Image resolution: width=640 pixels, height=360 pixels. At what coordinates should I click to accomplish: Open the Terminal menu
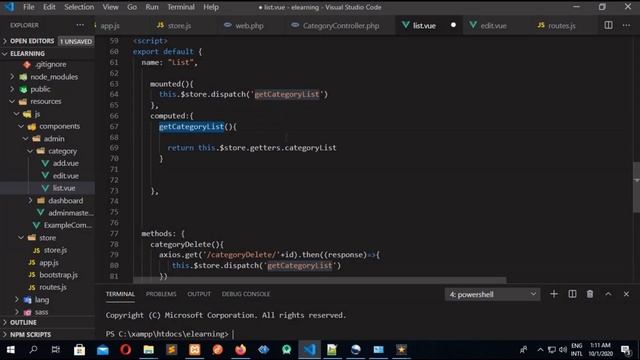(181, 7)
